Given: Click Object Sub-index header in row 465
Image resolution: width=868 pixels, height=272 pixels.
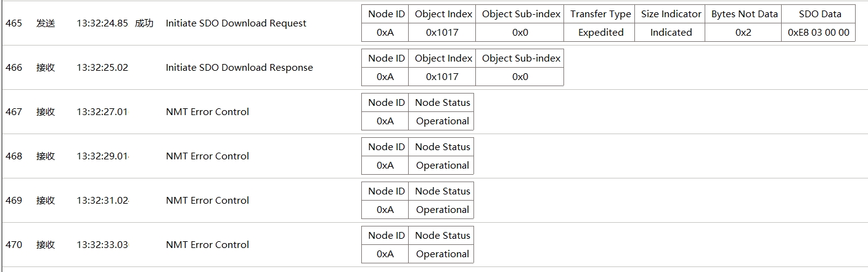Looking at the screenshot, I should [x=520, y=14].
